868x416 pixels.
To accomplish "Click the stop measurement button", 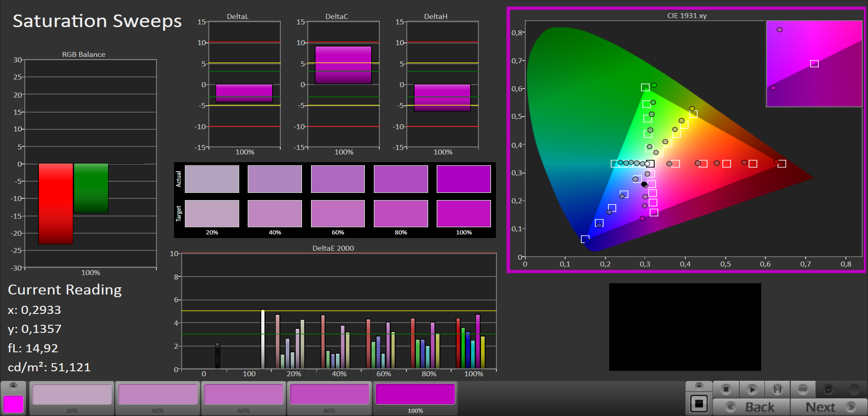I will (x=726, y=389).
